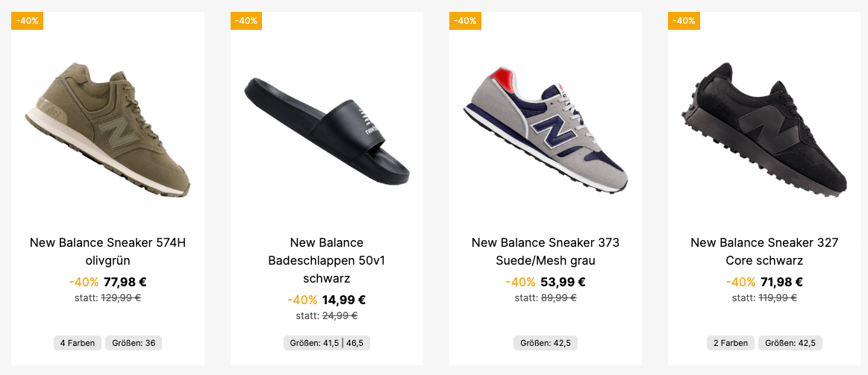Screen dimensions: 868x375
Task: Open the grey 373 sneaker photo
Action: (x=545, y=128)
